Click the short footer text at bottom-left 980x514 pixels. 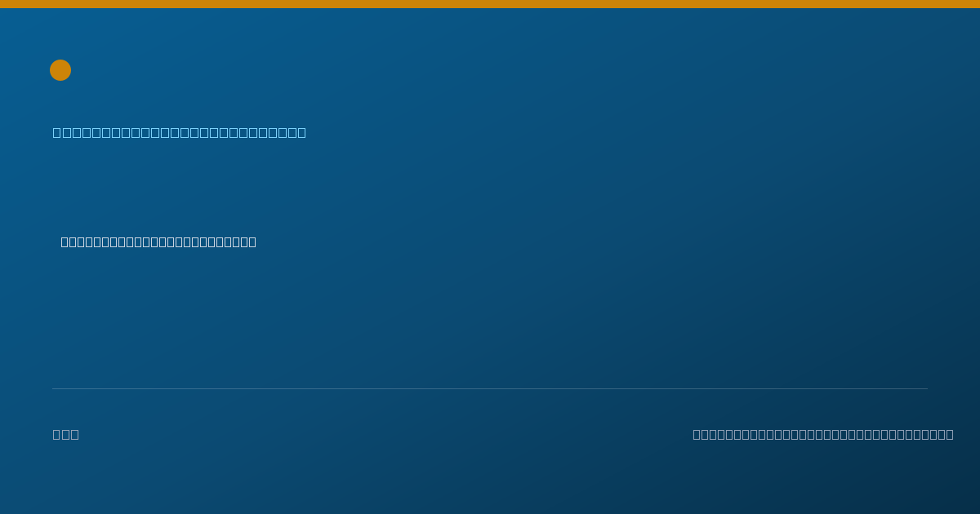(x=66, y=434)
